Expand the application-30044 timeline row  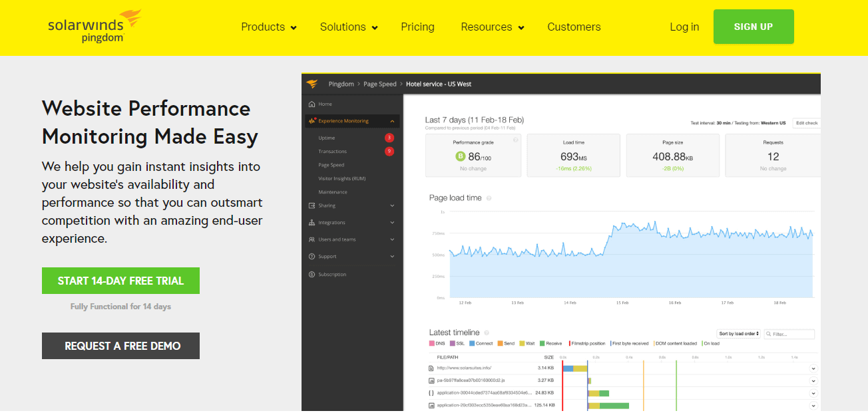(813, 393)
